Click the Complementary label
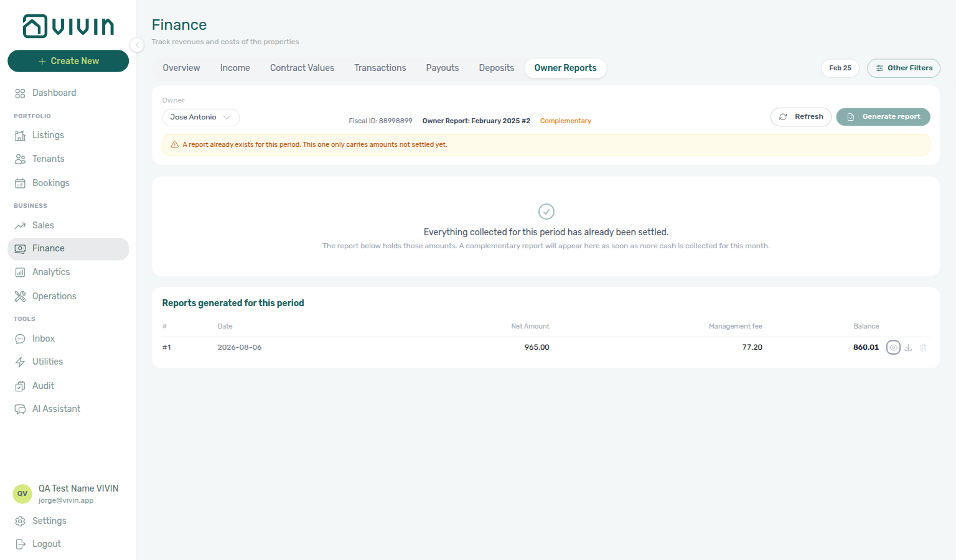The height and width of the screenshot is (560, 956). pyautogui.click(x=565, y=121)
